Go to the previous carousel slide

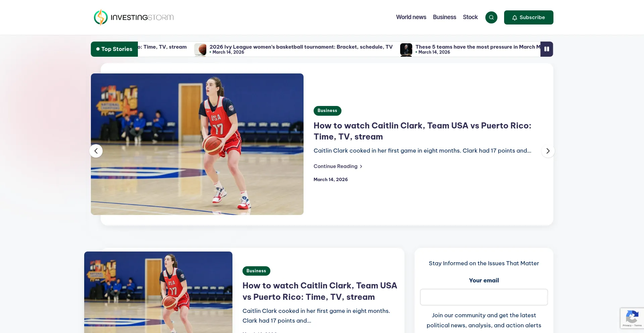[x=96, y=151]
